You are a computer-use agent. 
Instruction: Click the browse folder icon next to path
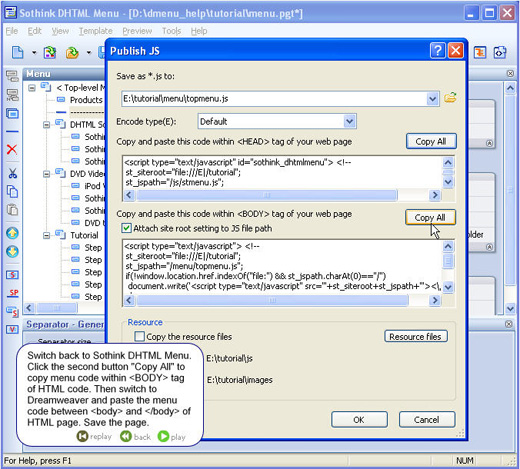pos(450,98)
